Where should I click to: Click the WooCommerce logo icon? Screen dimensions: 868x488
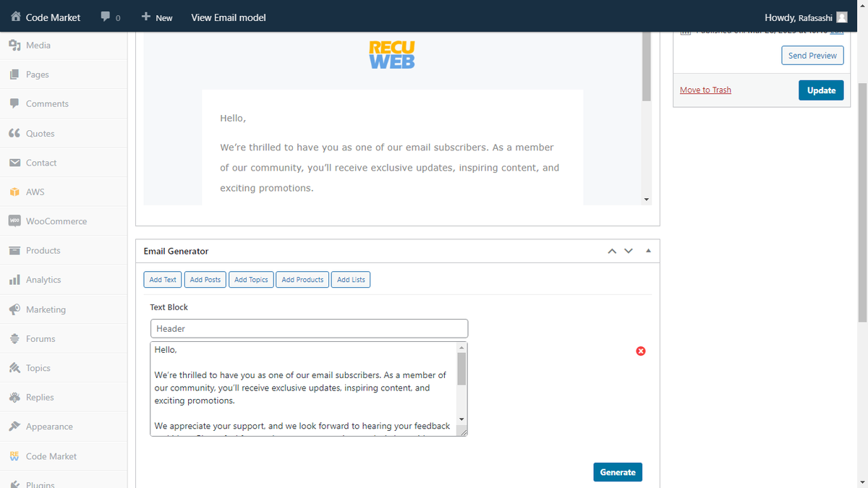[14, 221]
